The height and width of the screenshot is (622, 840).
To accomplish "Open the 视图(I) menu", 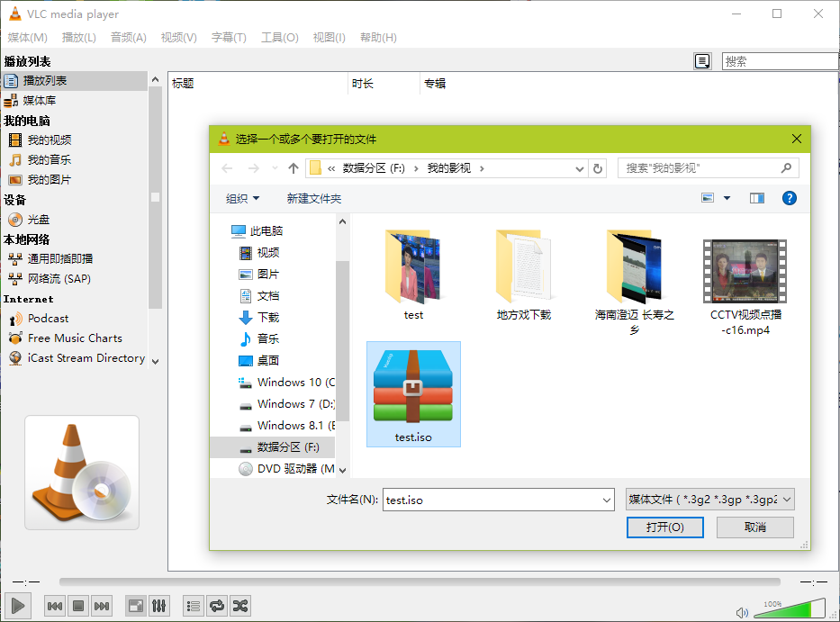I will click(329, 38).
